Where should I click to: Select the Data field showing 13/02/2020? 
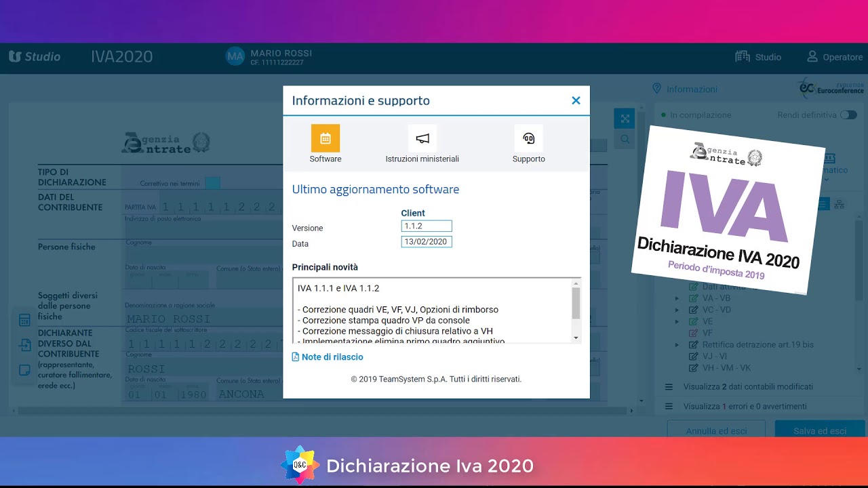[x=427, y=242]
